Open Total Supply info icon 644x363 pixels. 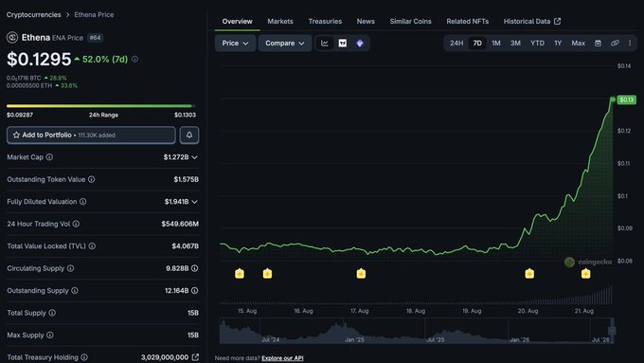pos(52,313)
